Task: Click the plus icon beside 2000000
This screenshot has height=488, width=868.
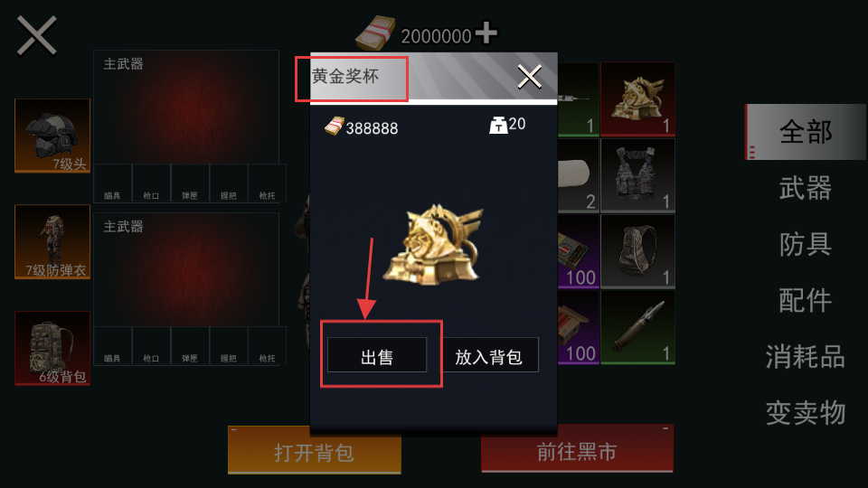Action: point(486,33)
